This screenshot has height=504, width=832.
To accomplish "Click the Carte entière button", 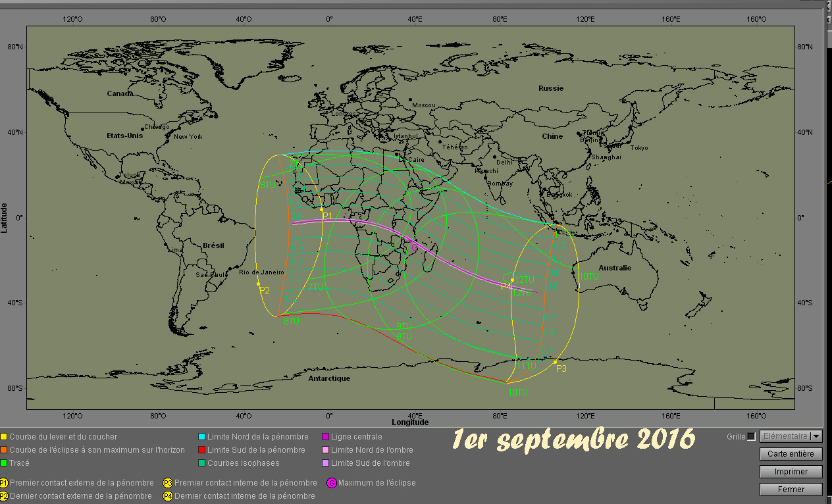I will click(x=791, y=453).
